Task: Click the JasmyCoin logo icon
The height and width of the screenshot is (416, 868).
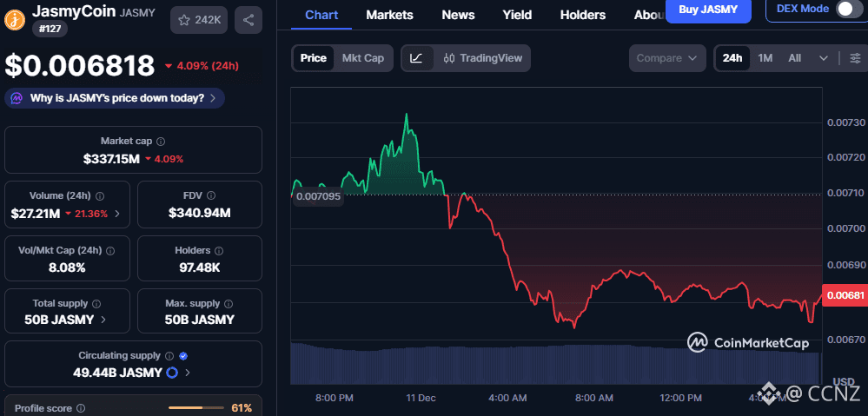Action: tap(14, 20)
